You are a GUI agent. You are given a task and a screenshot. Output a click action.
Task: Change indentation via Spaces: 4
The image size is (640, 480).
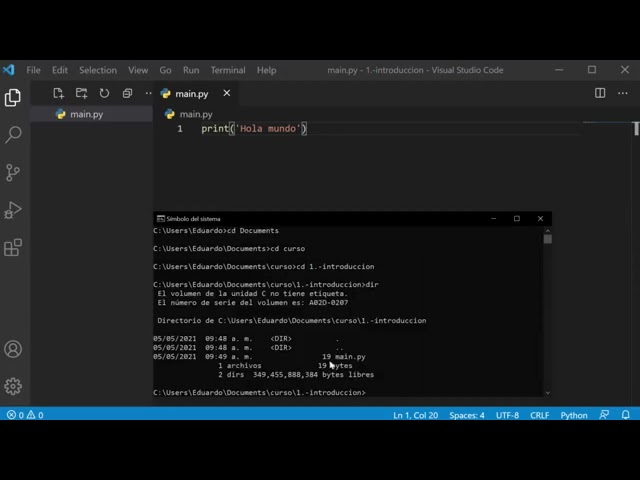467,415
